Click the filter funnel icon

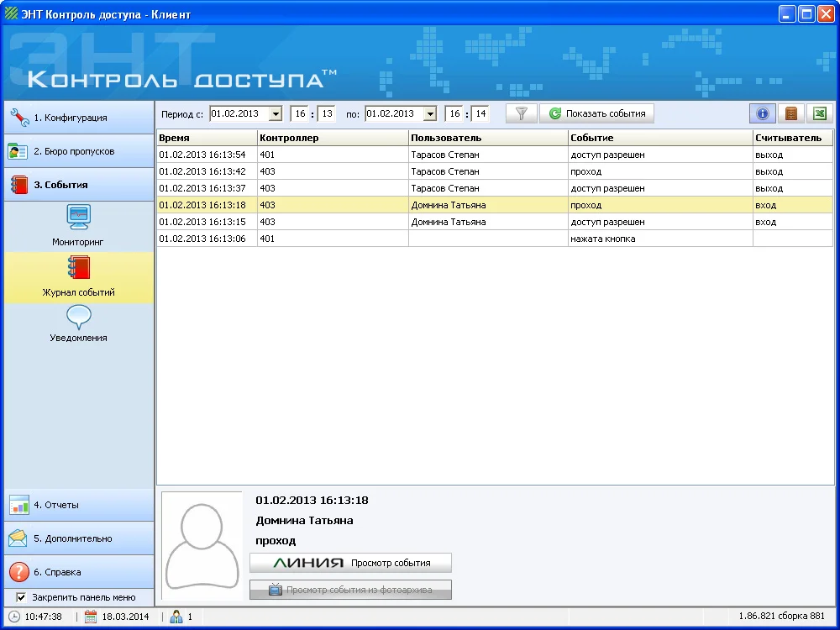click(521, 113)
